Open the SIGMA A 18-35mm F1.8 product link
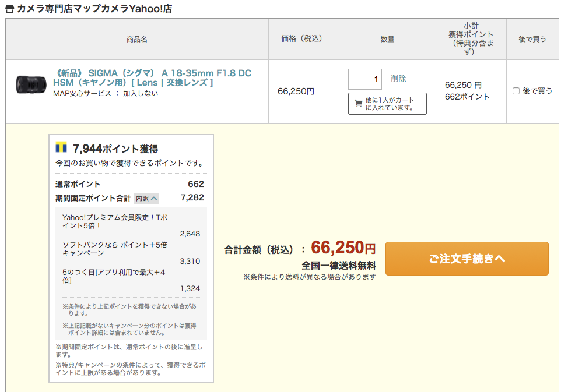The height and width of the screenshot is (392, 568). tap(152, 78)
